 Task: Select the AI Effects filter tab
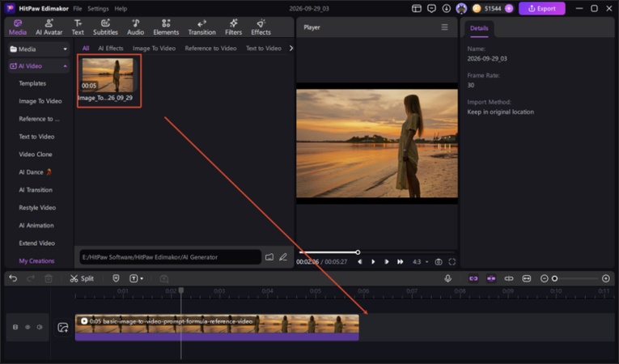(111, 49)
